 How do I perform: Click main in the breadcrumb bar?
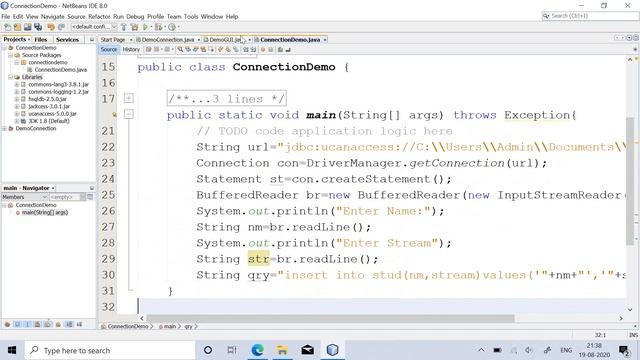[x=170, y=327]
